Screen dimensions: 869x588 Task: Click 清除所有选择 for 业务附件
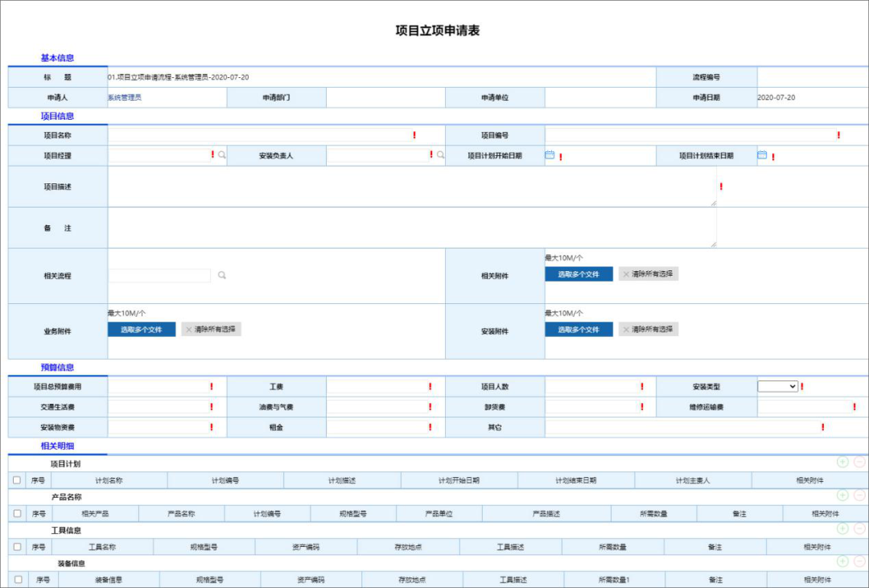(x=211, y=329)
